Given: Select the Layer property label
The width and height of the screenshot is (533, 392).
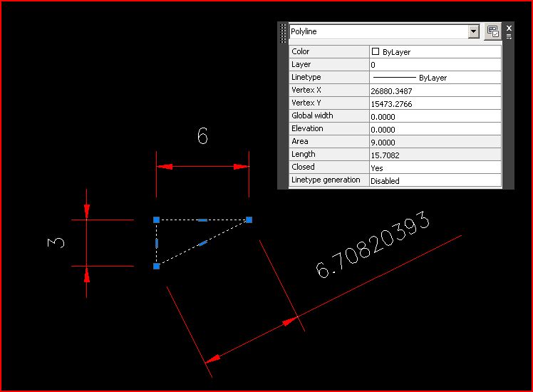Looking at the screenshot, I should tap(301, 64).
